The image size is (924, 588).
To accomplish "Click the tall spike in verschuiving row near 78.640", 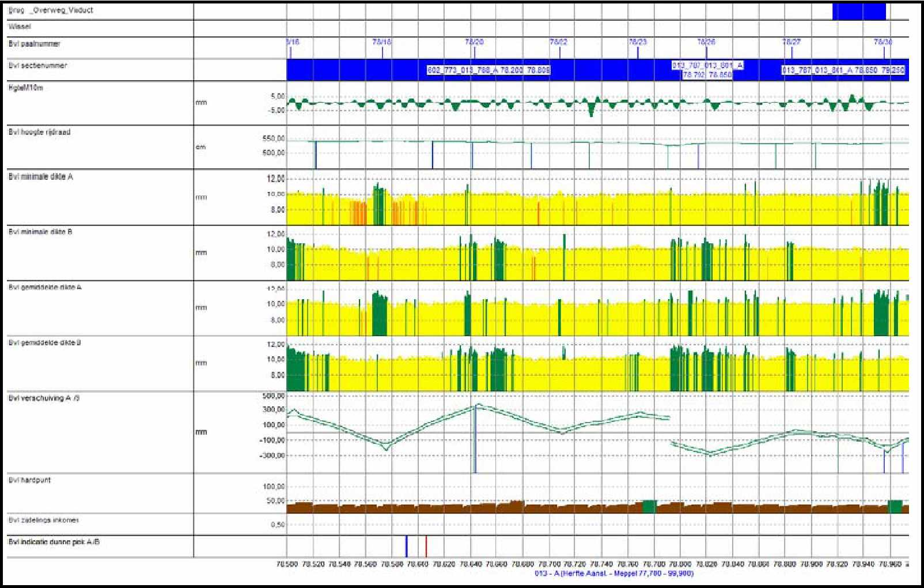I will point(475,439).
